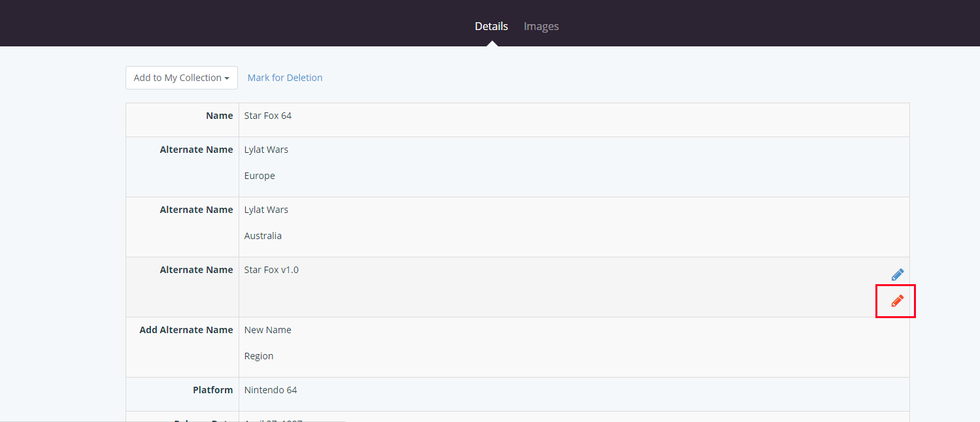
Task: Open the Add to My Collection dropdown
Action: click(x=181, y=78)
